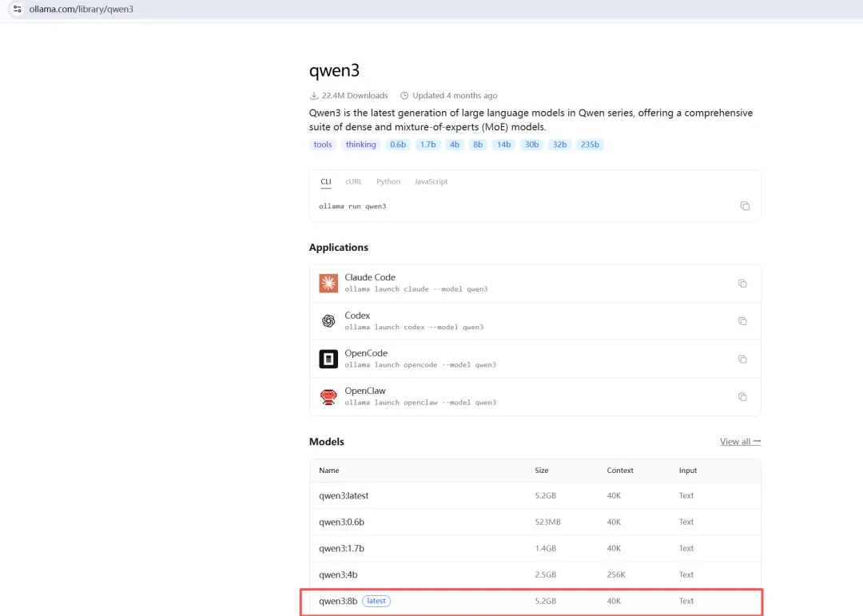Click the opencode --model qwen3 launch command text
This screenshot has width=863, height=616.
click(x=420, y=365)
